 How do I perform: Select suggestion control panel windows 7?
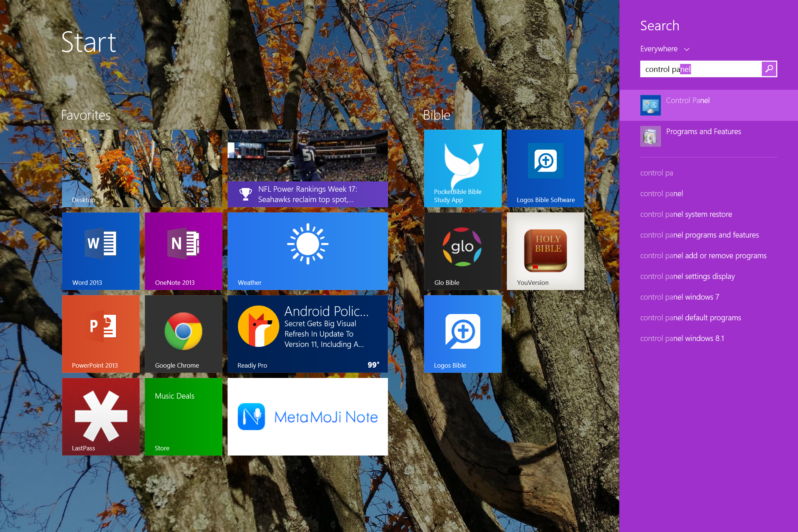(680, 297)
